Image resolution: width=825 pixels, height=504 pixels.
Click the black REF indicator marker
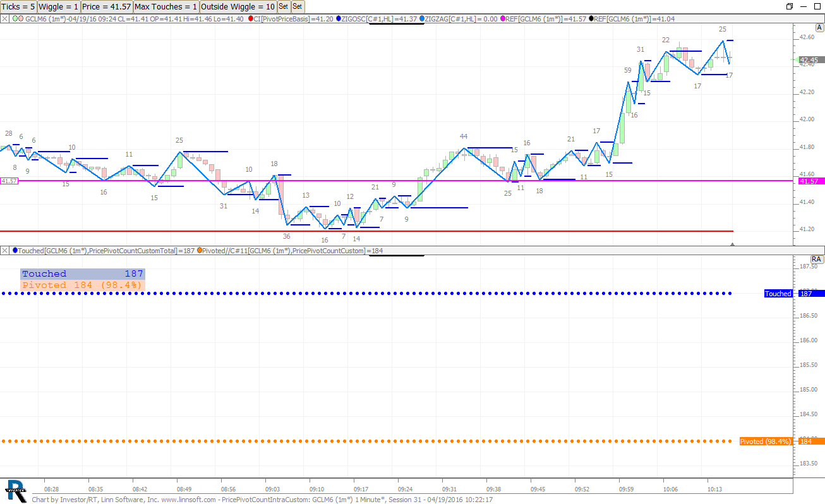coord(591,19)
